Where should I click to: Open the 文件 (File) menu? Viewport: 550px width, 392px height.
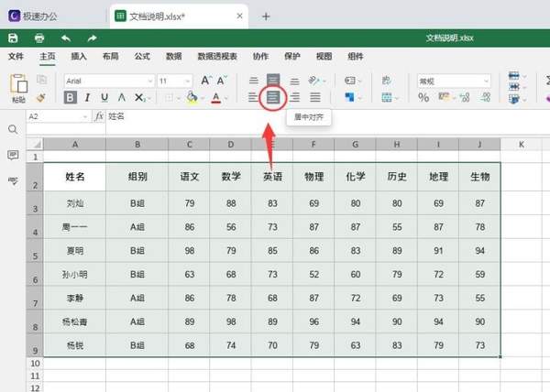pos(16,57)
